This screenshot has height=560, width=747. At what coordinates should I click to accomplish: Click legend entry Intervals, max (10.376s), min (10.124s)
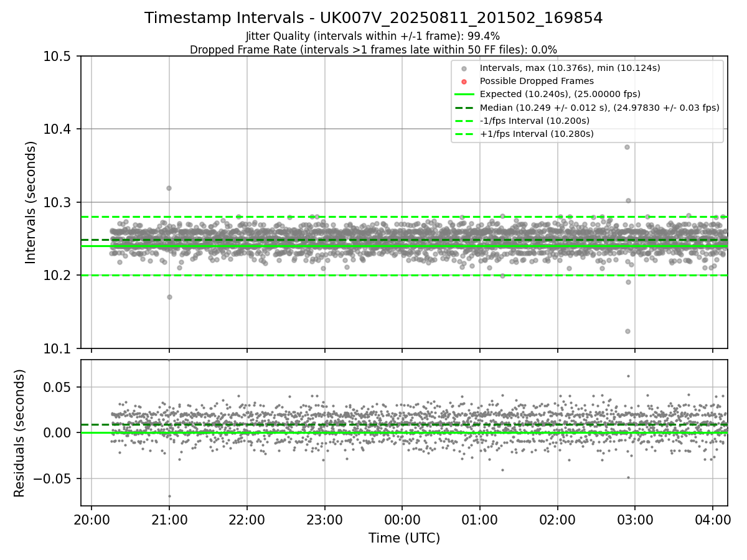(x=570, y=67)
